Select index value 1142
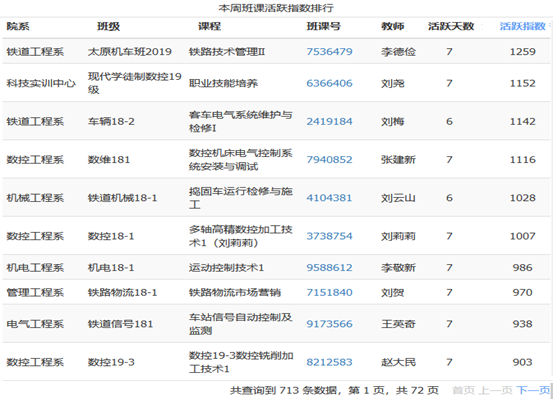The image size is (553, 399). click(x=523, y=121)
